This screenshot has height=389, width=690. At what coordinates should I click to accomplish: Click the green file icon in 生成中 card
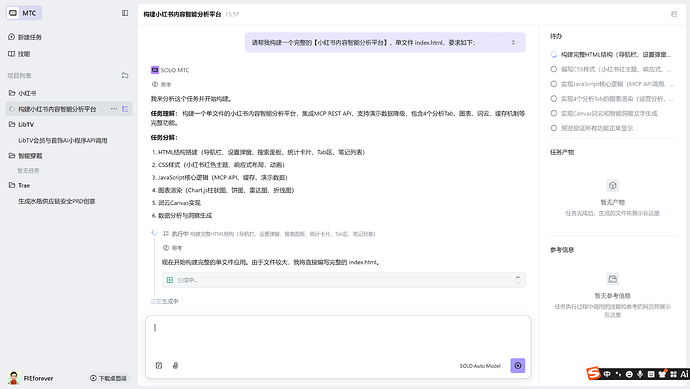pyautogui.click(x=170, y=280)
